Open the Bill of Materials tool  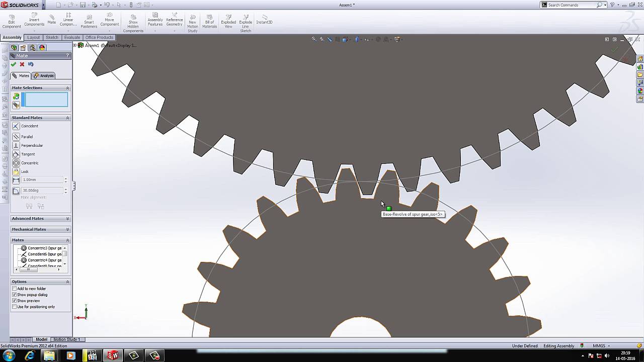click(x=209, y=20)
